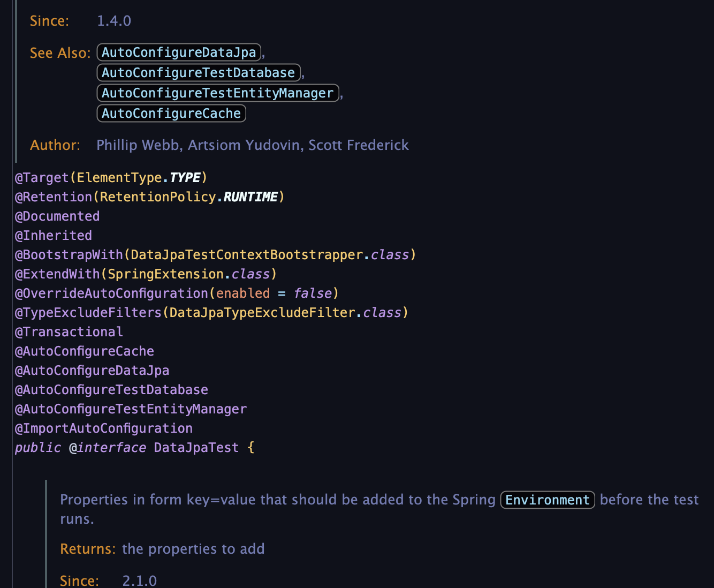This screenshot has width=714, height=588.
Task: Click the Environment link in the documentation
Action: pos(547,500)
